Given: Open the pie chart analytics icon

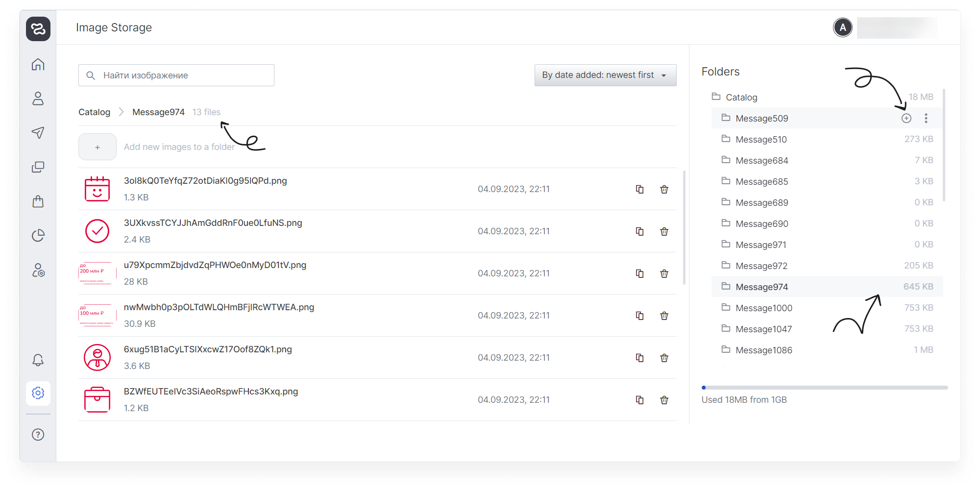Looking at the screenshot, I should click(x=38, y=236).
